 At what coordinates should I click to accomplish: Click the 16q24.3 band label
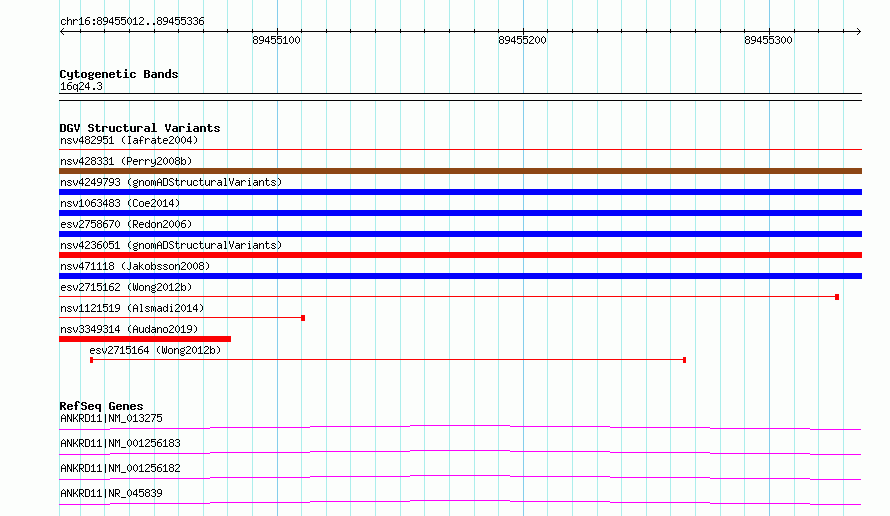tap(81, 86)
